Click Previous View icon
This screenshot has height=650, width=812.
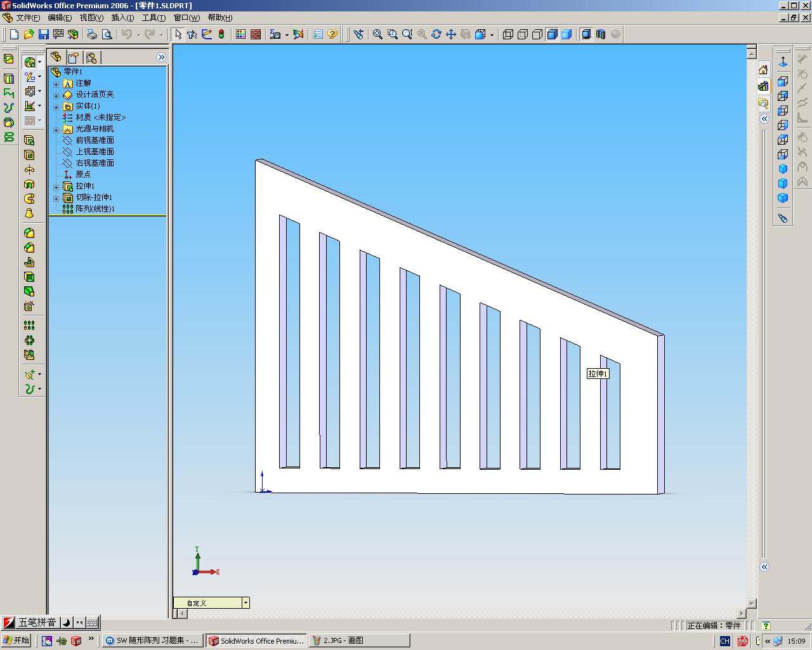click(358, 34)
